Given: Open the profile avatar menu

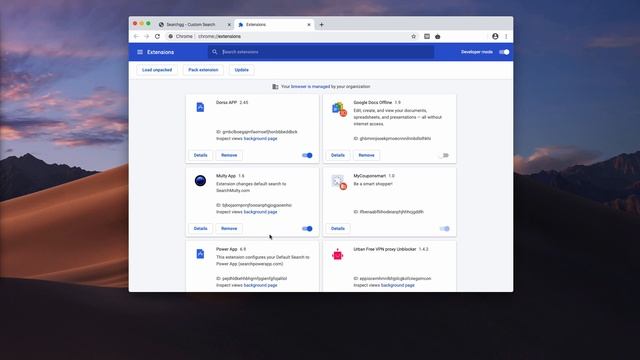Looking at the screenshot, I should [x=495, y=36].
